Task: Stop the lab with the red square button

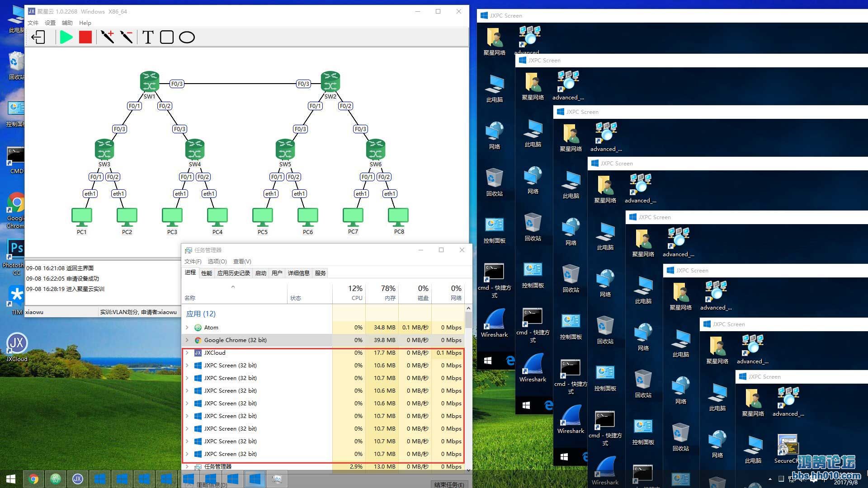Action: tap(85, 37)
